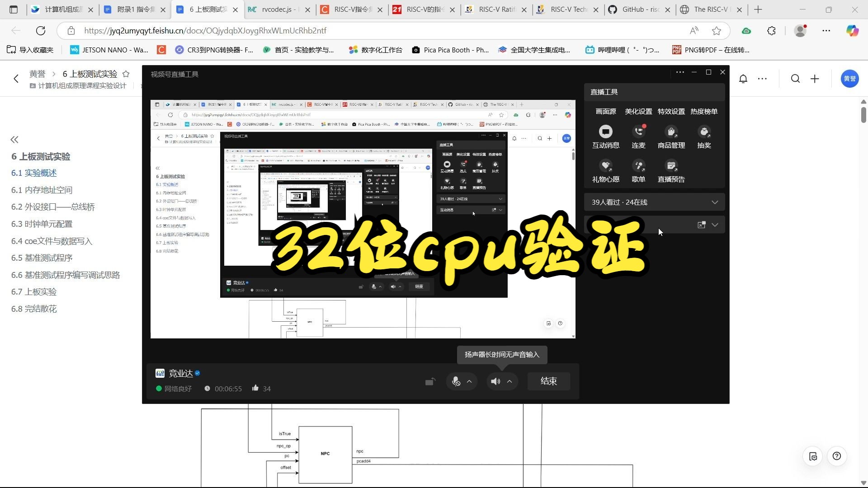The image size is (868, 488).
Task: Open microphone options arrow beside mic
Action: click(469, 381)
